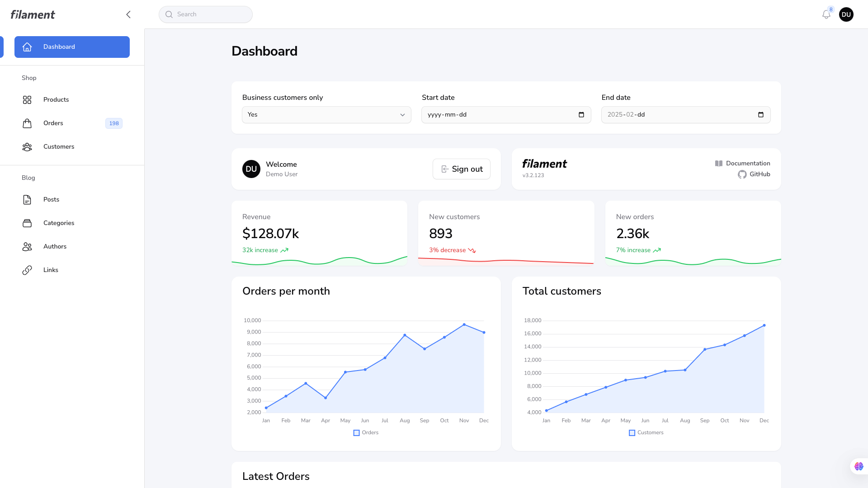The width and height of the screenshot is (868, 488).
Task: Open the GitHub link
Action: click(759, 174)
